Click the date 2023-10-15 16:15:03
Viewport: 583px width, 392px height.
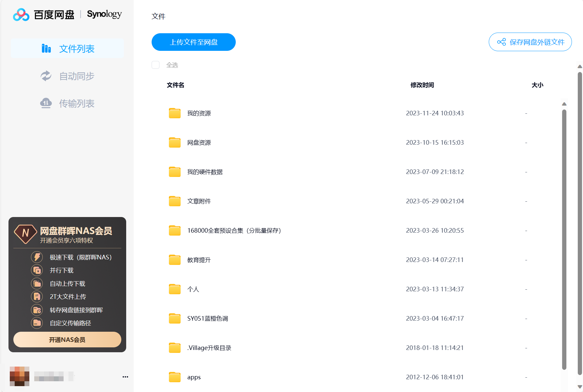point(435,142)
